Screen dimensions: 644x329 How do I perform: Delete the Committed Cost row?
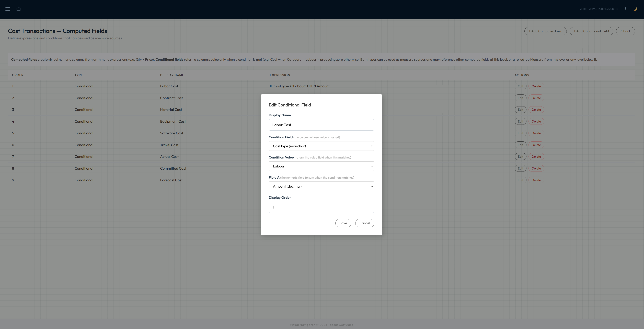(x=536, y=168)
